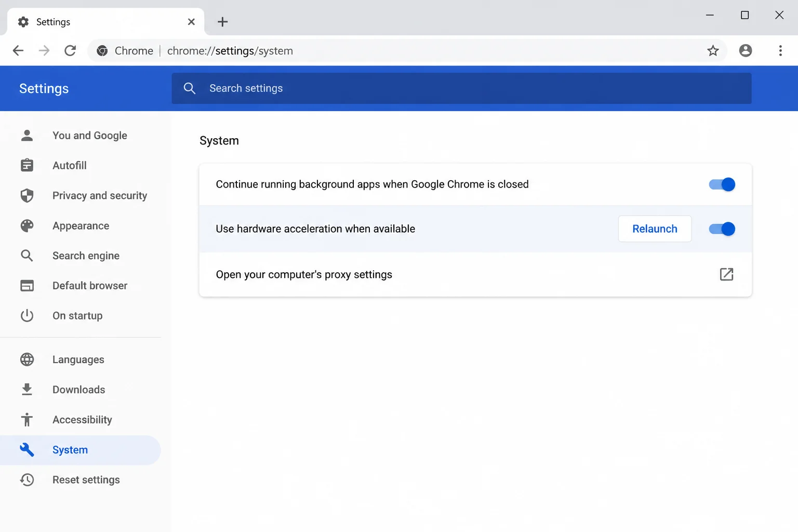
Task: Click the Privacy and security shield icon
Action: (27, 195)
